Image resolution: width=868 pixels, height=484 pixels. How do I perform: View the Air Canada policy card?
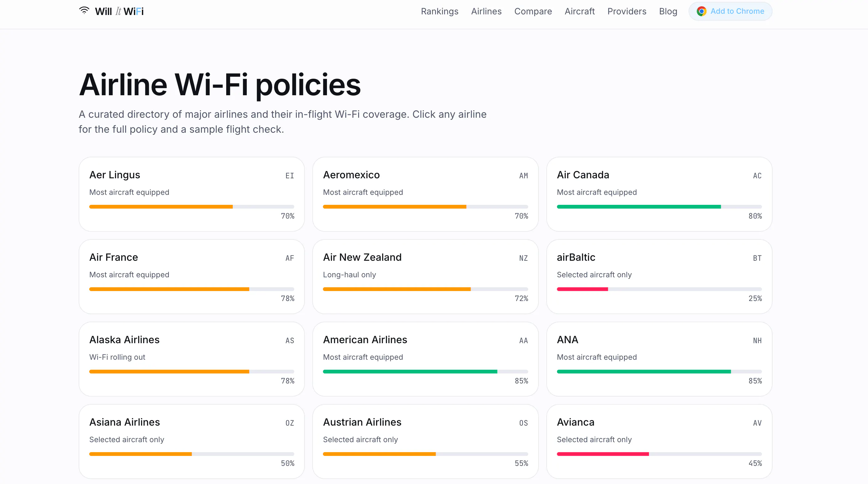click(x=659, y=194)
